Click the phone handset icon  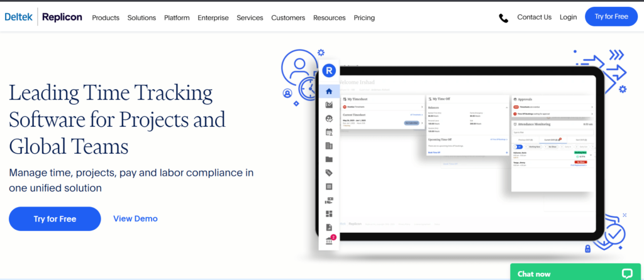(x=503, y=18)
